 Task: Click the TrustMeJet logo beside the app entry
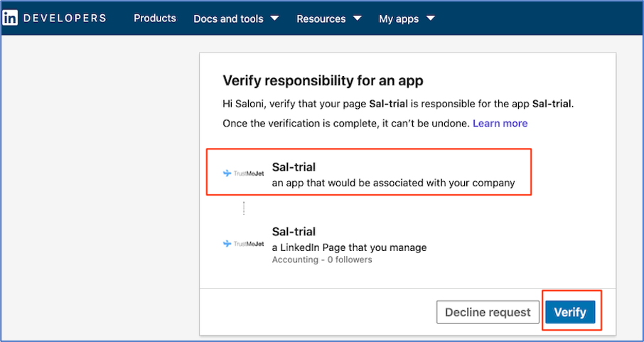click(243, 173)
